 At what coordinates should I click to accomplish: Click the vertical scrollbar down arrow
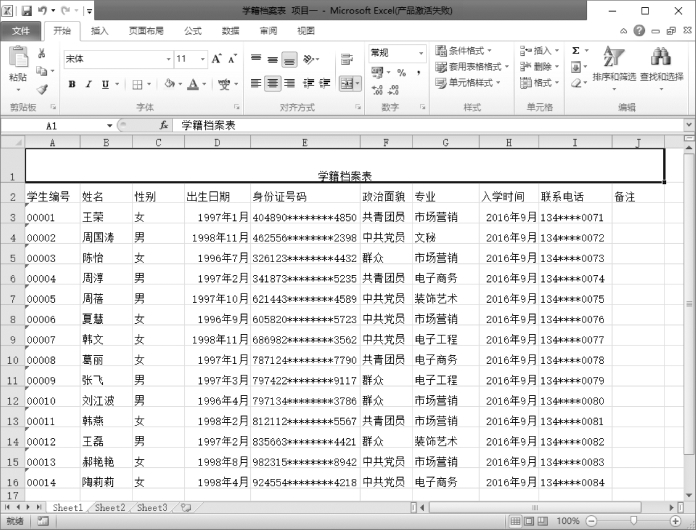(689, 495)
